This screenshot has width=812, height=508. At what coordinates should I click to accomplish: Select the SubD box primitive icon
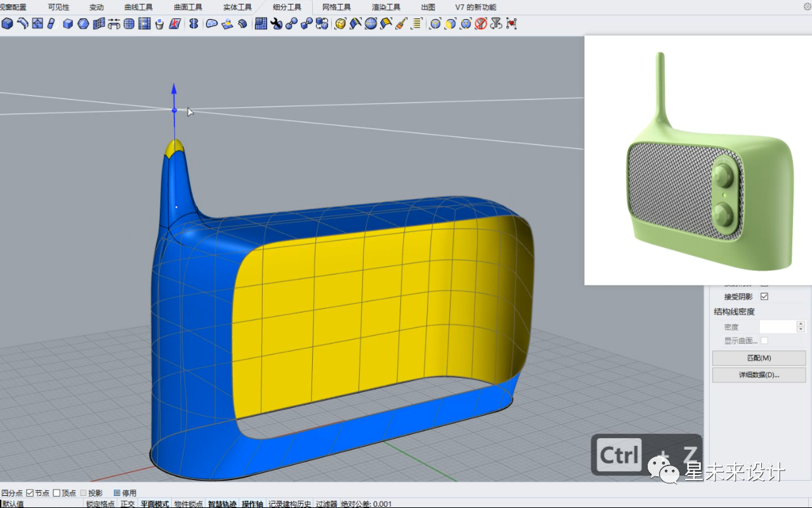click(7, 23)
